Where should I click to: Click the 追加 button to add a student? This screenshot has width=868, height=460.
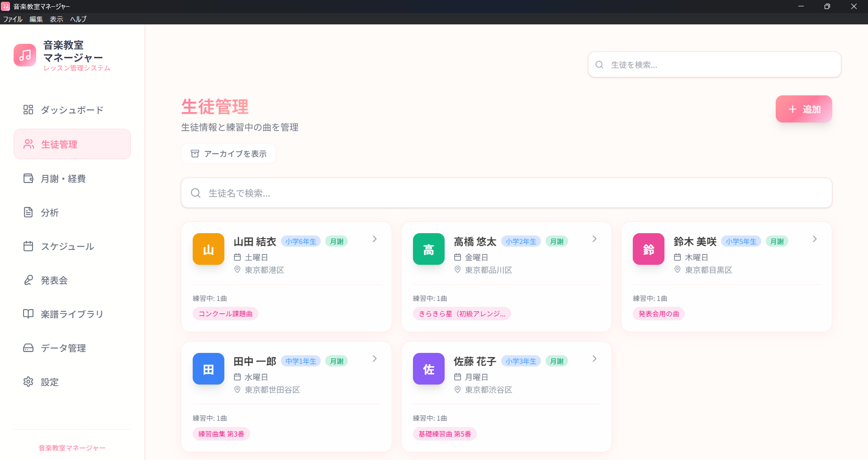click(x=803, y=109)
